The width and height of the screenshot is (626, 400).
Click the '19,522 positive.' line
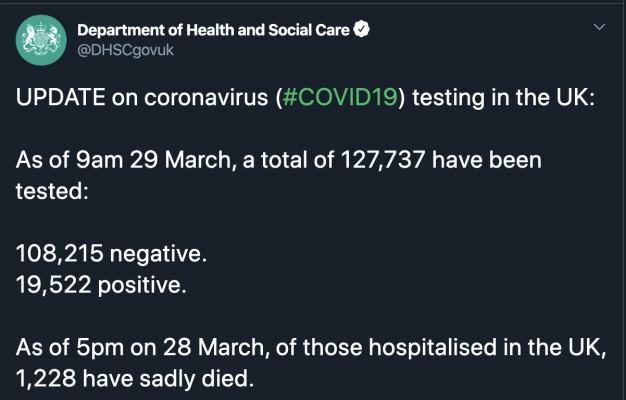101,285
